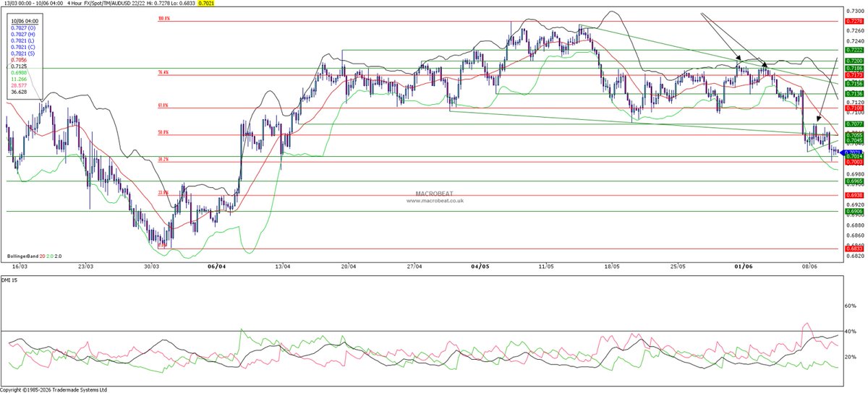The image size is (868, 393).
Task: Click the 61.8% Fibonacci level label
Action: tap(163, 105)
